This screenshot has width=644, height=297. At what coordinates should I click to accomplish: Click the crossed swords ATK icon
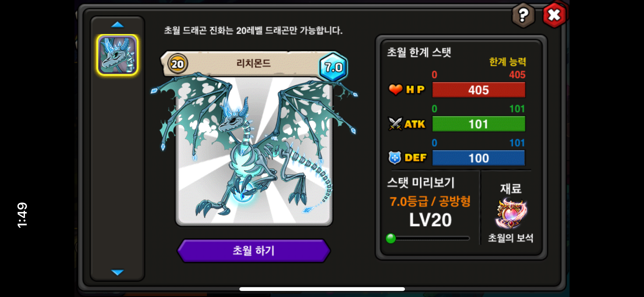(x=395, y=124)
